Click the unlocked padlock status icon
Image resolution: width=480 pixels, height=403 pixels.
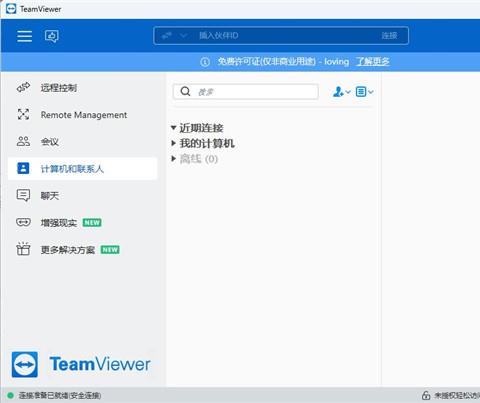pos(426,395)
